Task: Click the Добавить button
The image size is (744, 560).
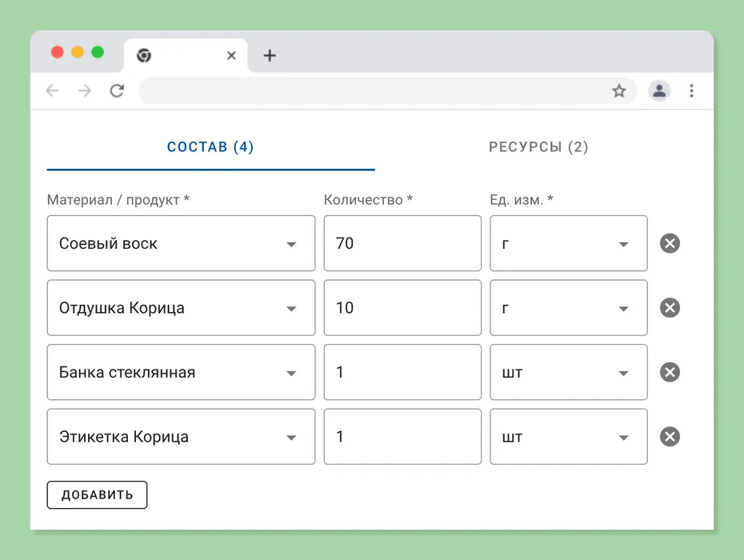Action: tap(97, 495)
